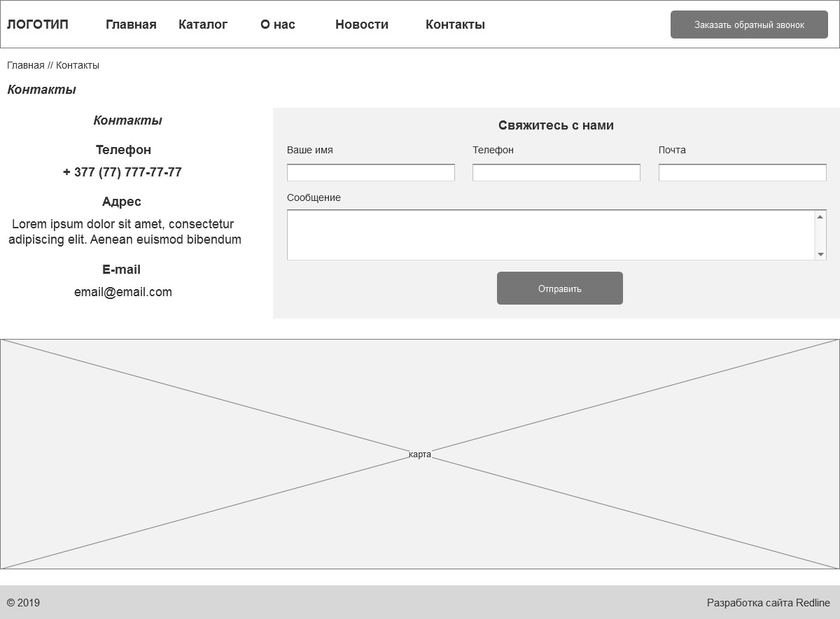Focus the Ваше имя input field
This screenshot has height=619, width=840.
pos(371,172)
